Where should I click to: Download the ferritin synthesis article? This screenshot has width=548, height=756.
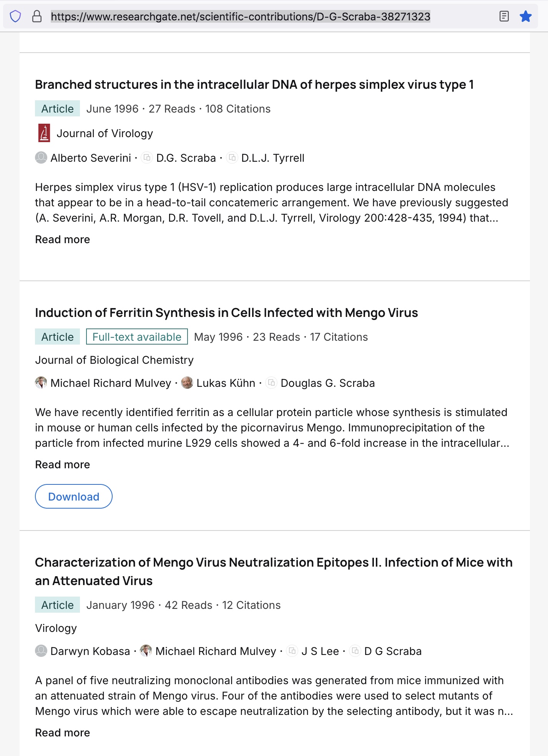(x=74, y=496)
